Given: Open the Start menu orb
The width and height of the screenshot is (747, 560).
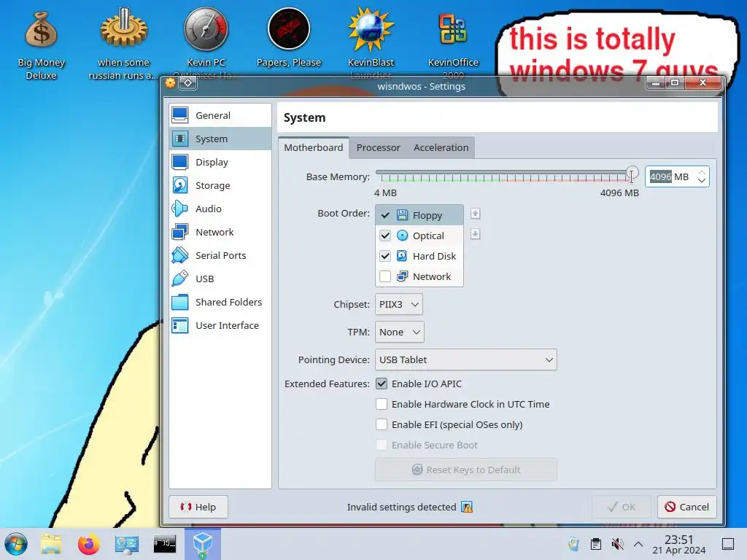Looking at the screenshot, I should tap(16, 544).
